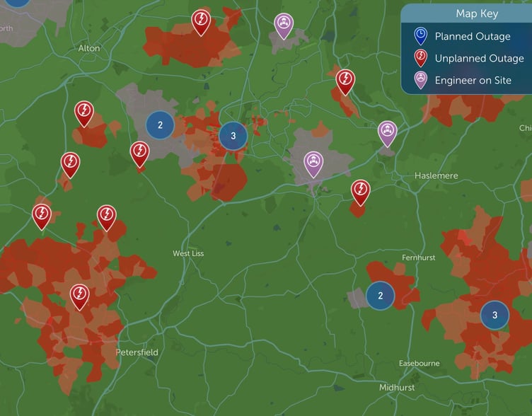
Task: Click the Easebourne label
Action: pos(419,364)
